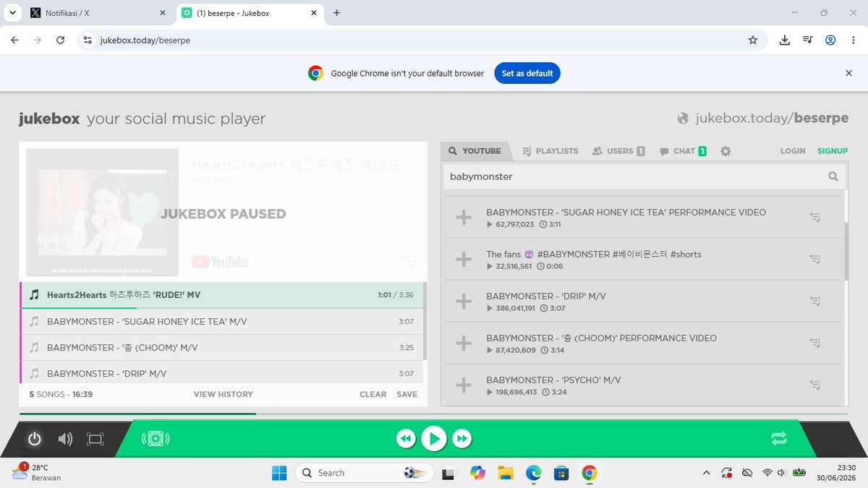The height and width of the screenshot is (488, 868).
Task: Switch to the Notifikasi / X browser tab
Action: click(x=98, y=13)
